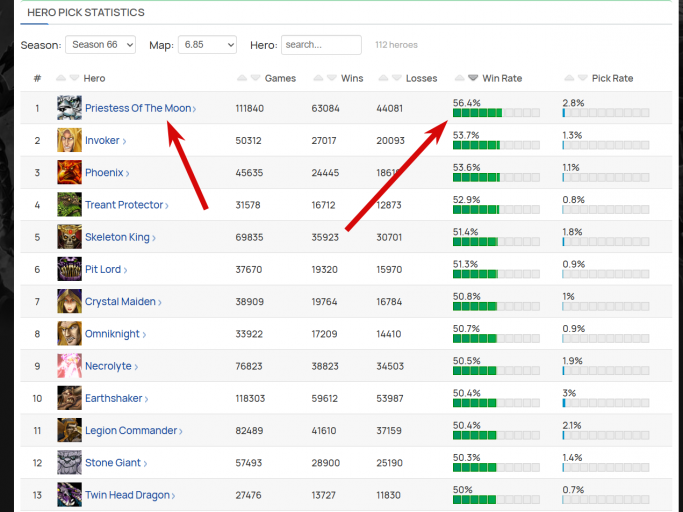Screen dimensions: 683x512
Task: Click Earthshaker pick rate bar 3%
Action: (x=605, y=403)
